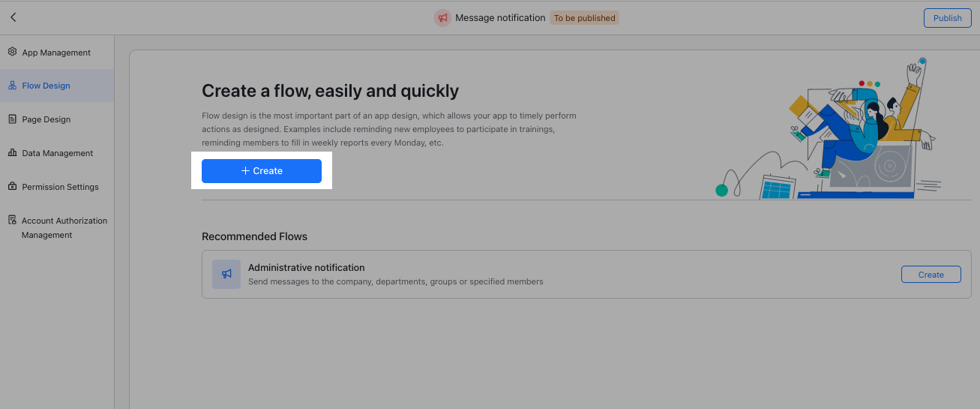Click the "To be published" status badge
Screen dimensions: 980x409
point(584,18)
